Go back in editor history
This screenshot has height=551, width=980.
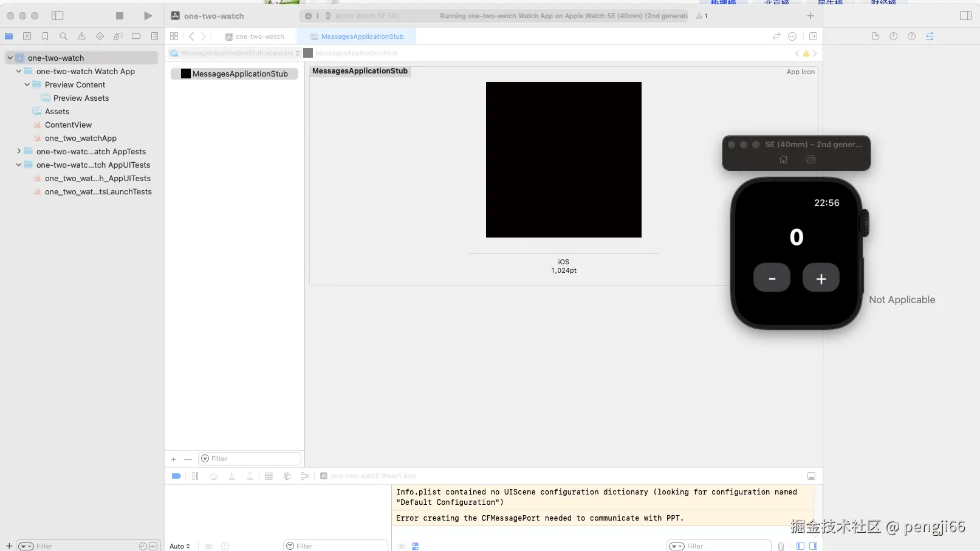pyautogui.click(x=191, y=36)
